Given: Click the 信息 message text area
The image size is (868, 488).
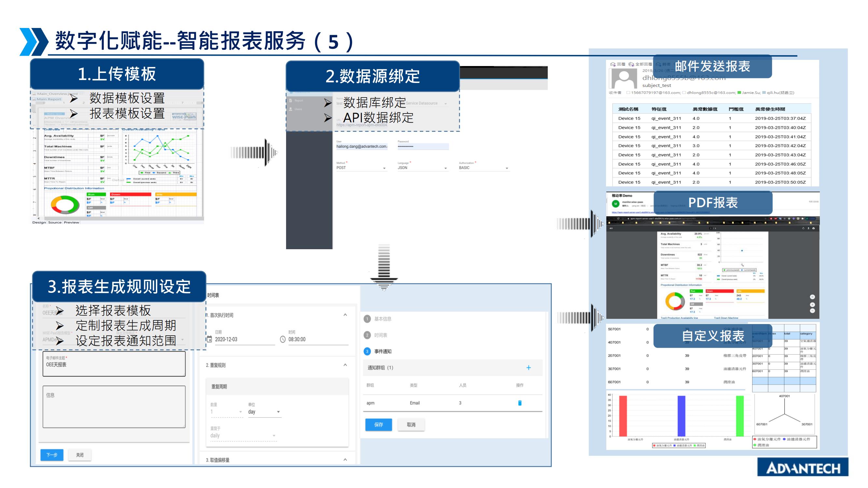Looking at the screenshot, I should [114, 407].
